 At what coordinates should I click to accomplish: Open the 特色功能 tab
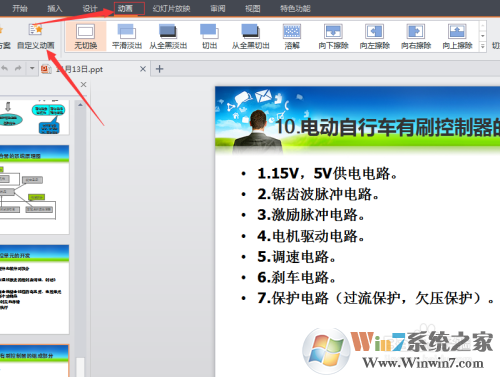(x=295, y=8)
